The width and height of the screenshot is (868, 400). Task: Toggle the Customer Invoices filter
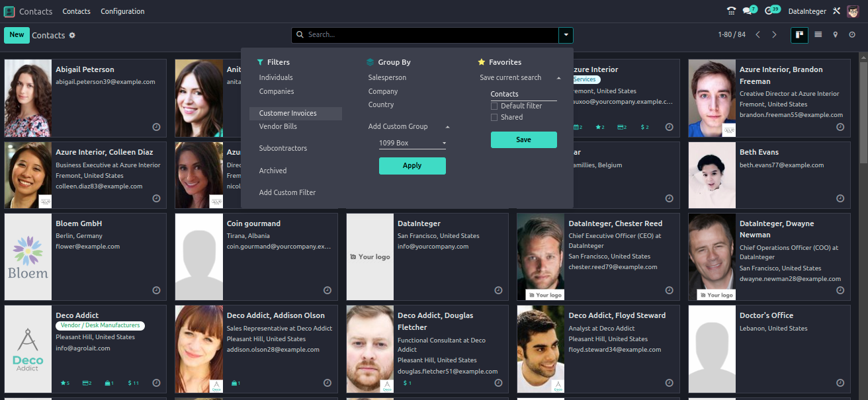pos(288,114)
